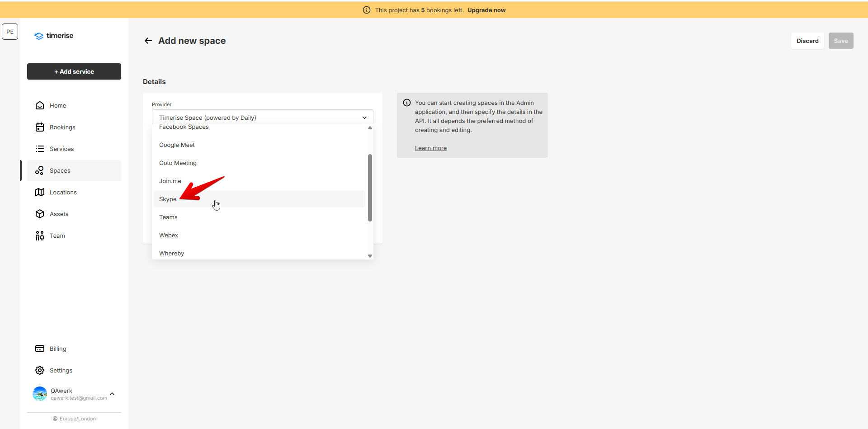Click the Upgrade now link
This screenshot has width=868, height=429.
point(486,10)
